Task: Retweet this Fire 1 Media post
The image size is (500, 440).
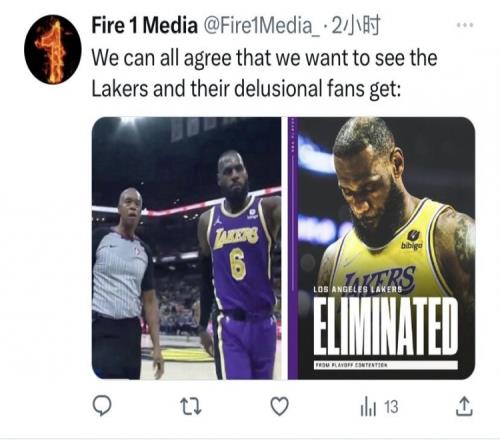Action: coord(191,406)
